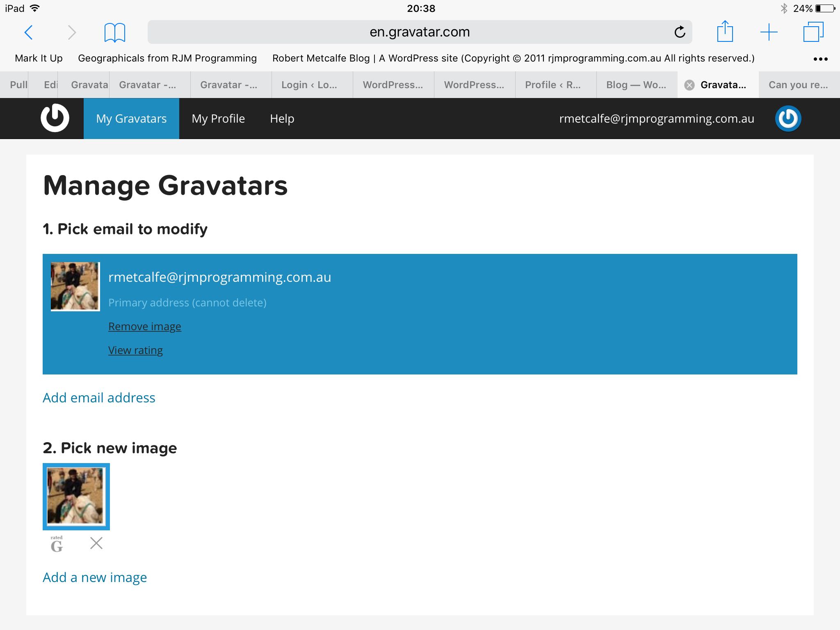Click the Remove image link

coord(145,326)
